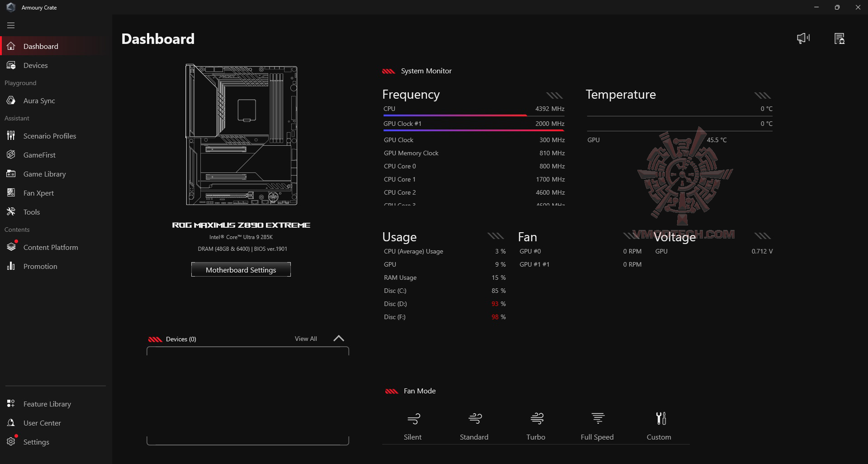Click the Dashboard home icon
The width and height of the screenshot is (868, 464).
[11, 46]
